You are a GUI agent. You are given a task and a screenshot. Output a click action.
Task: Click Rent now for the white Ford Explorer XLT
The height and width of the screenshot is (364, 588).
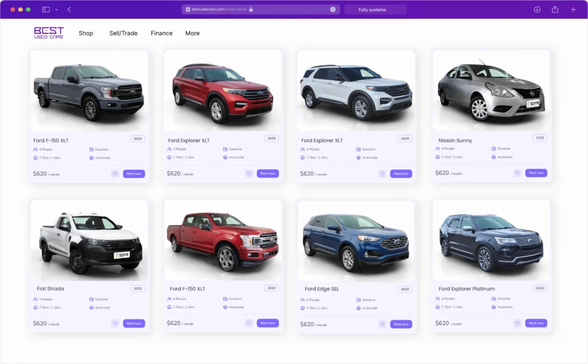[x=401, y=173]
